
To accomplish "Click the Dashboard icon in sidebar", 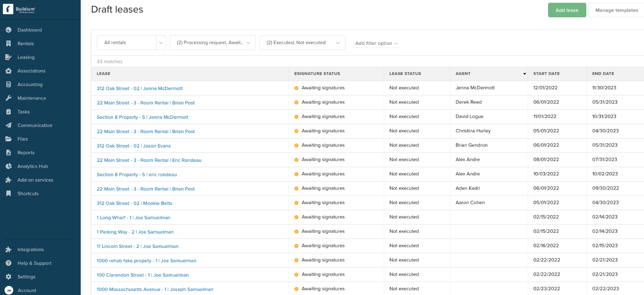I will click(8, 30).
